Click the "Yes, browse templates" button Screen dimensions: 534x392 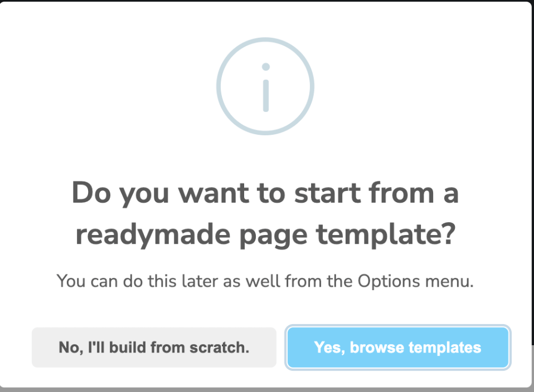(397, 348)
